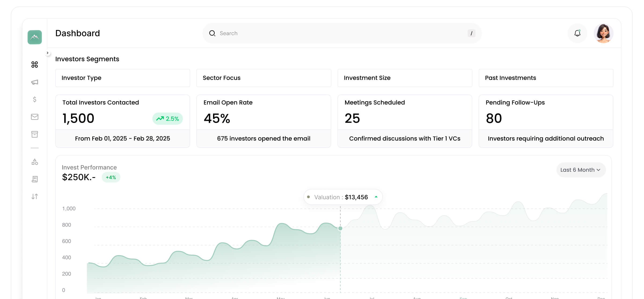Open the Last 6 Month dropdown
The height and width of the screenshot is (299, 644).
click(x=581, y=170)
